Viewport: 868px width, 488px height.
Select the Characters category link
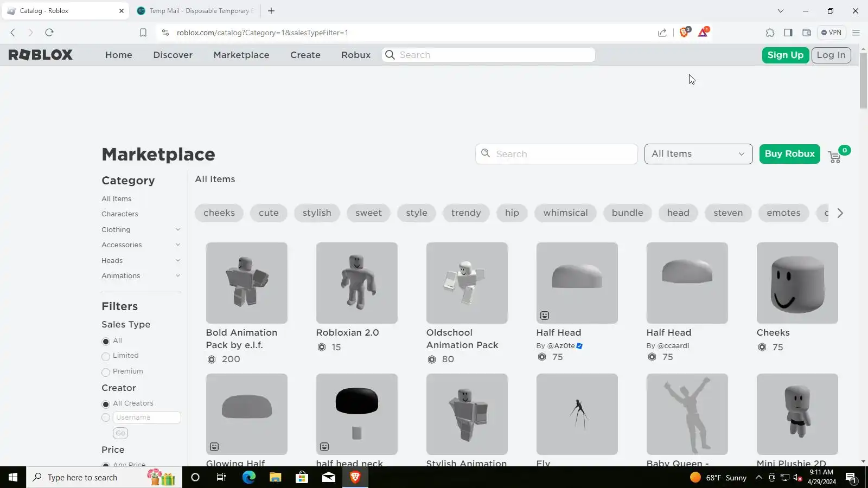coord(120,214)
